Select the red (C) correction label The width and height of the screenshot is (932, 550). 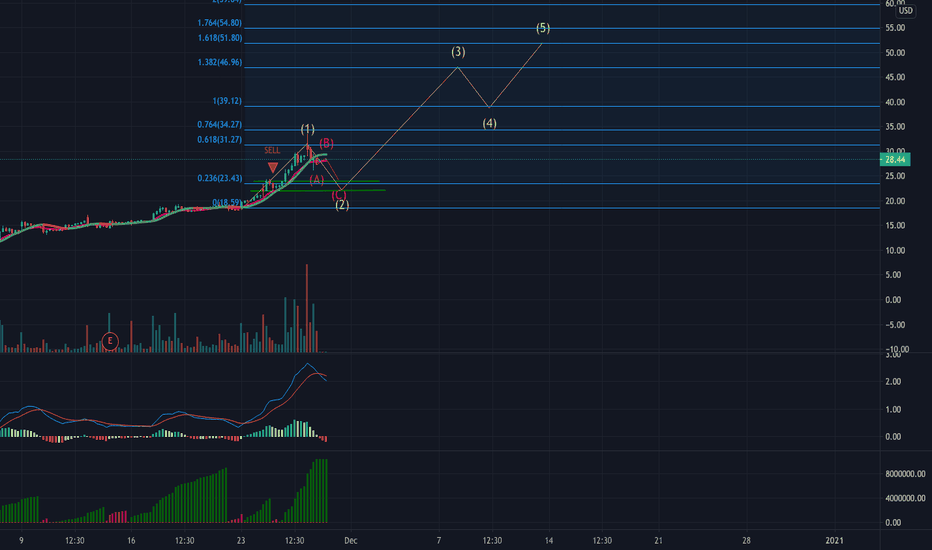(x=339, y=196)
